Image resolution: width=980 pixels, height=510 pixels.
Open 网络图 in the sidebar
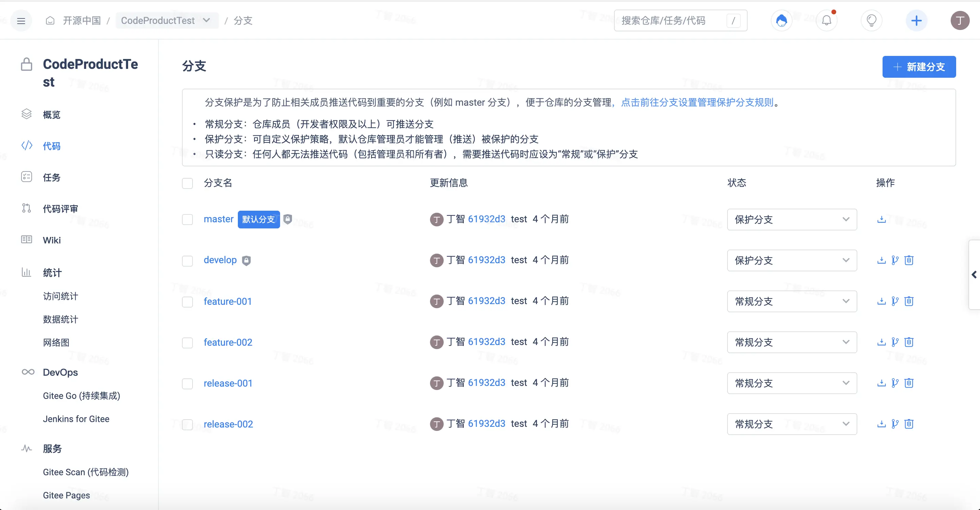pos(56,343)
